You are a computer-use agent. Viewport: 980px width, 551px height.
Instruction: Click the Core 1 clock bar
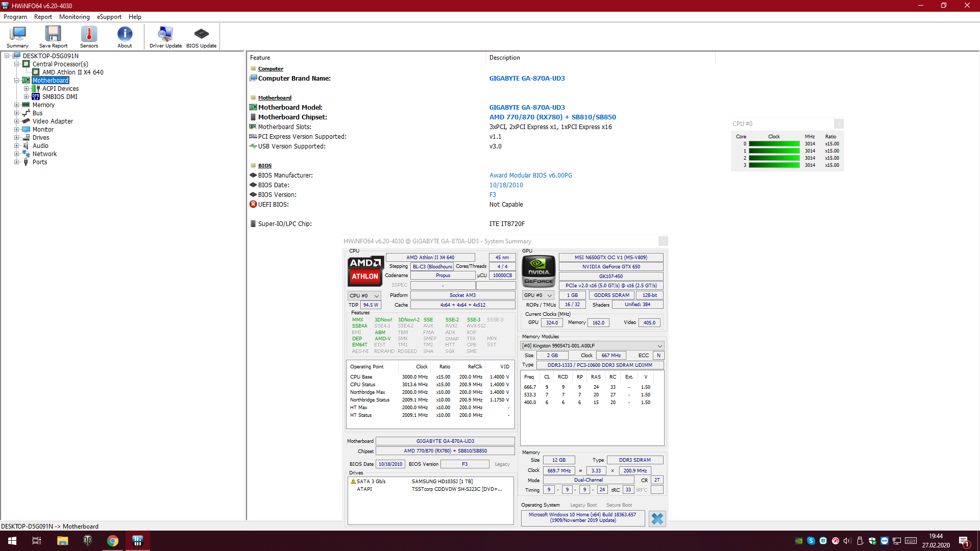coord(774,151)
